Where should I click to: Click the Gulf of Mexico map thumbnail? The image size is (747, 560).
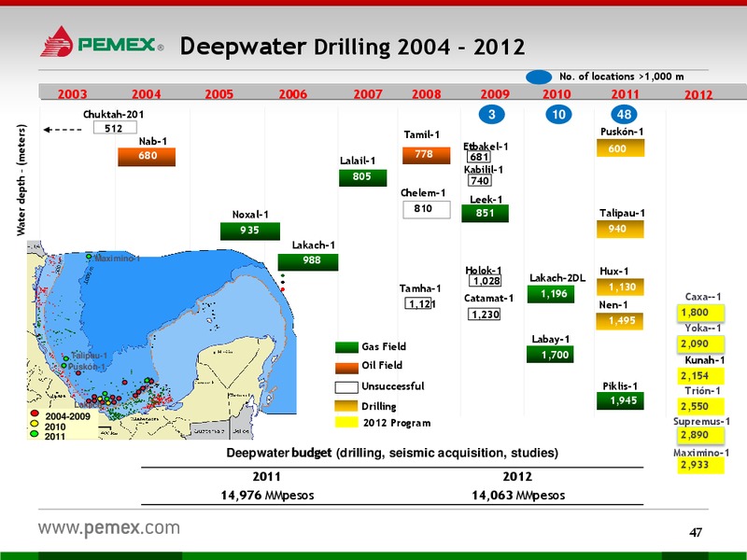pos(162,340)
